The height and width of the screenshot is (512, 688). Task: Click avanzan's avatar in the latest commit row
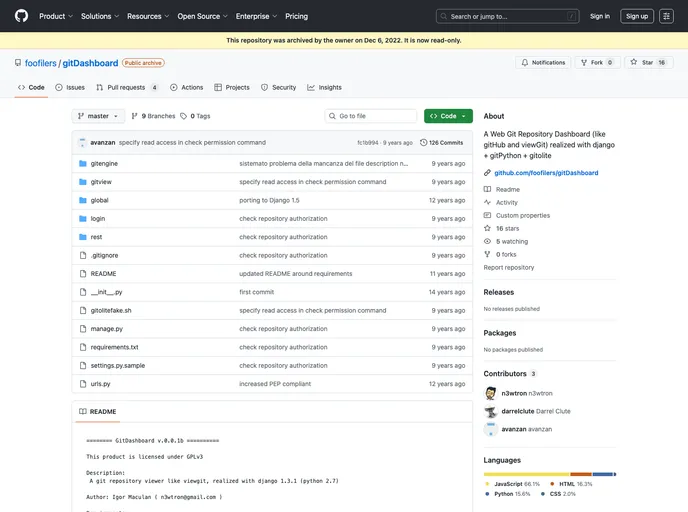tap(82, 143)
